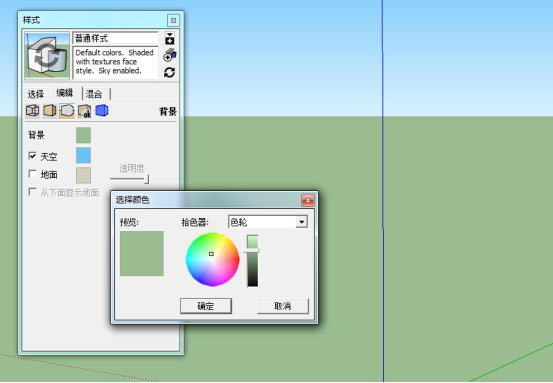This screenshot has height=383, width=553.
Task: Click the 预览 color preview square
Action: (x=142, y=254)
